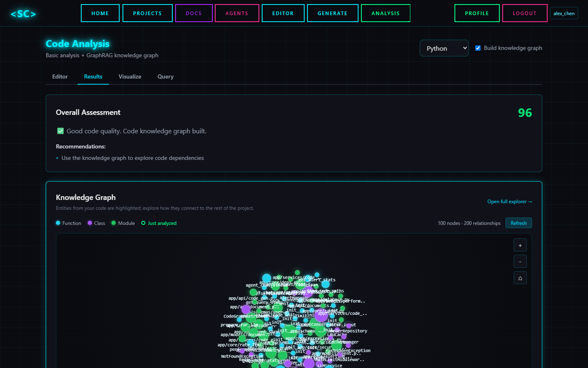588x368 pixels.
Task: Open the PROFILE page
Action: pyautogui.click(x=477, y=13)
